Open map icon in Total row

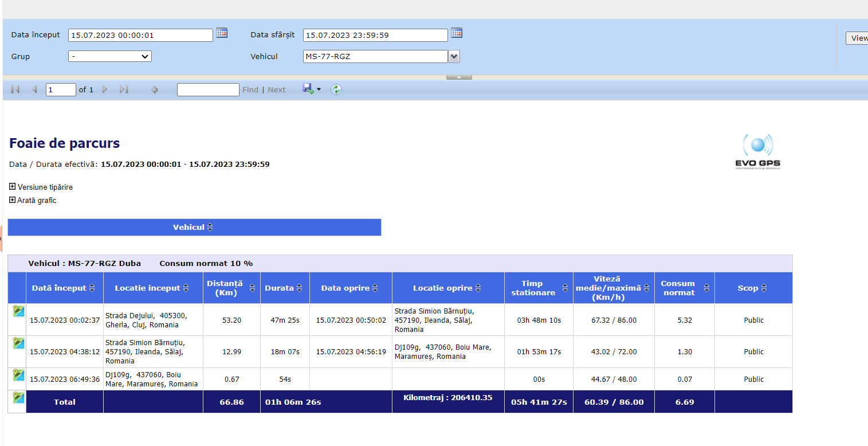point(19,398)
